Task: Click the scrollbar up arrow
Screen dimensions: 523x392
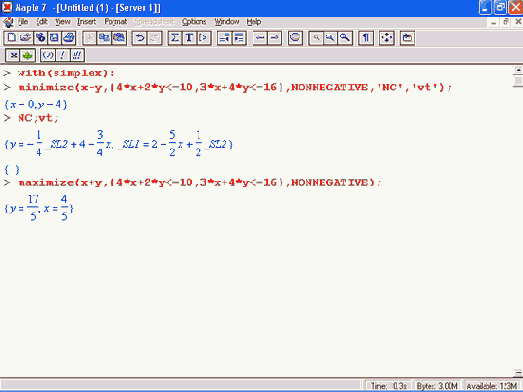Action: [518, 70]
